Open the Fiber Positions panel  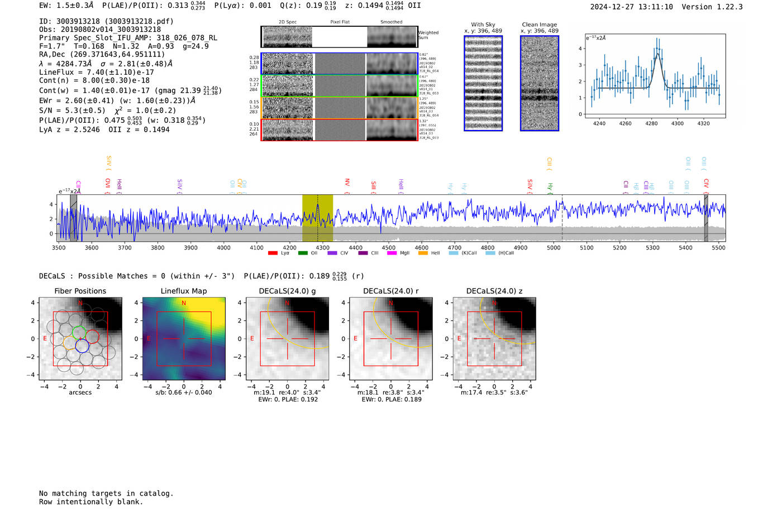coord(80,339)
